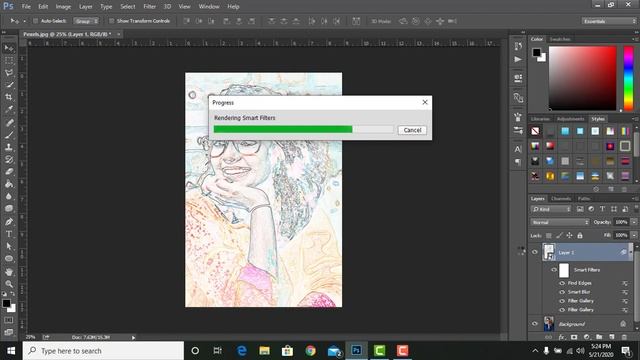Open the Image menu
The image size is (640, 360).
[63, 7]
